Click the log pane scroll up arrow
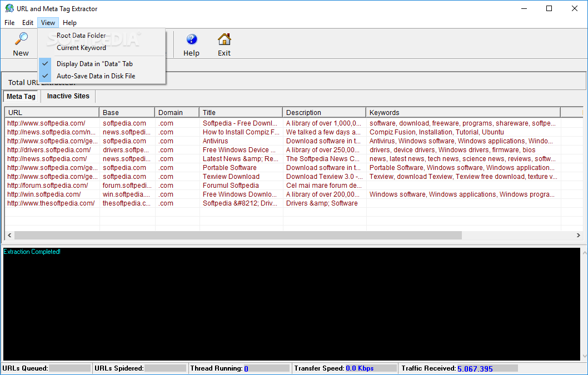 (585, 253)
